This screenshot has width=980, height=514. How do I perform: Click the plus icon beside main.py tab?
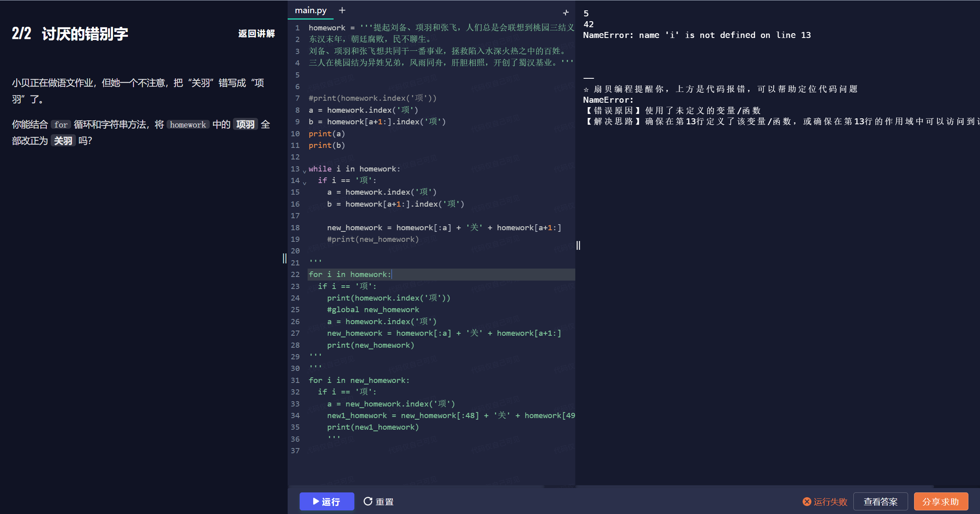coord(342,10)
